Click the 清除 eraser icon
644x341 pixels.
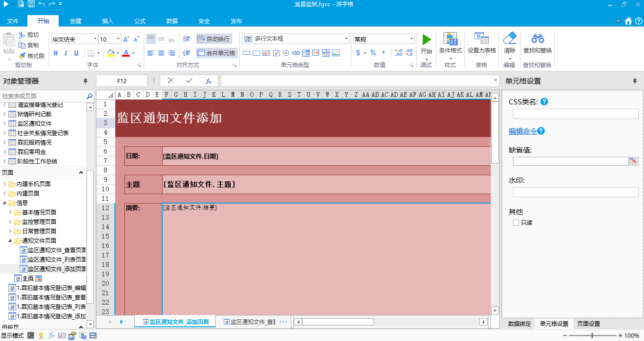pos(509,39)
